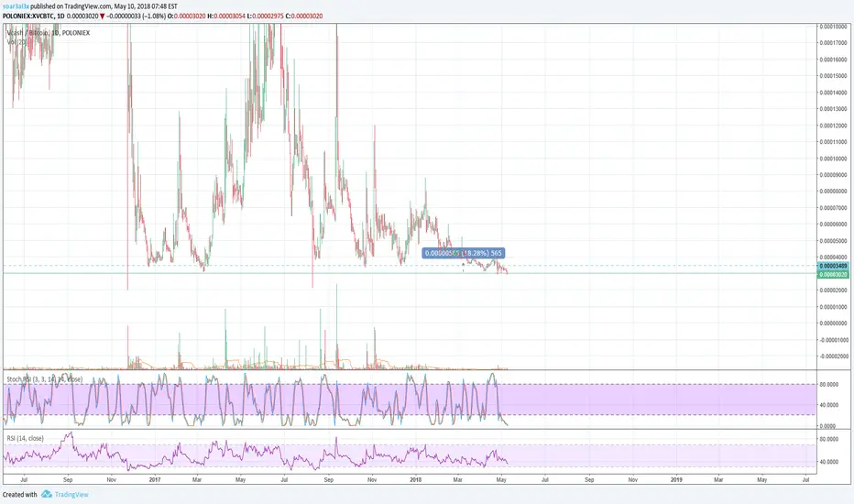
Task: Click the 0.00002000 price axis label
Action: coord(834,290)
